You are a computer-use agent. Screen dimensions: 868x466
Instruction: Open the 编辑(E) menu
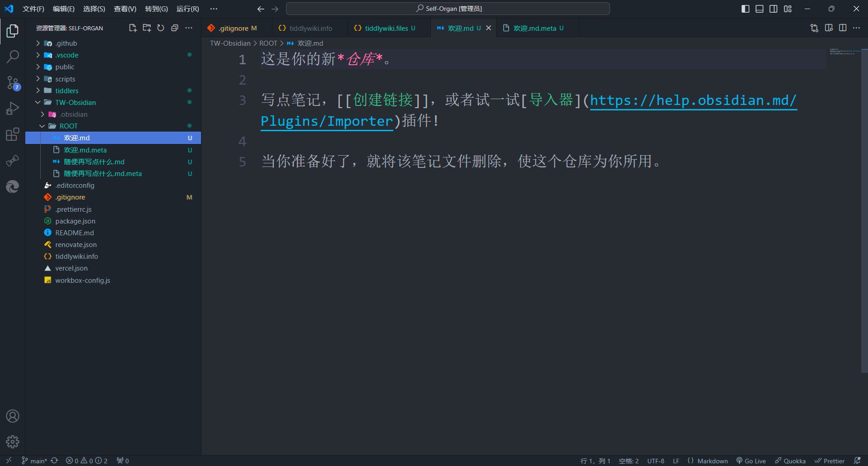click(x=63, y=9)
